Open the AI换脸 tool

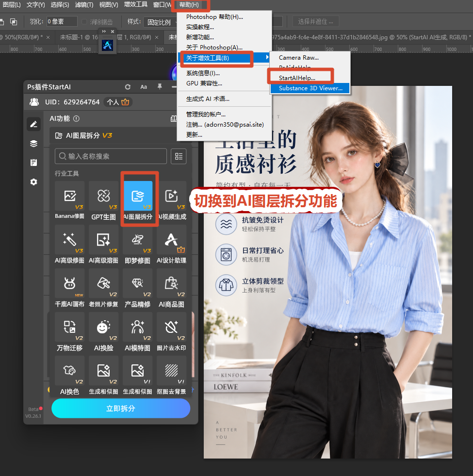pyautogui.click(x=104, y=327)
